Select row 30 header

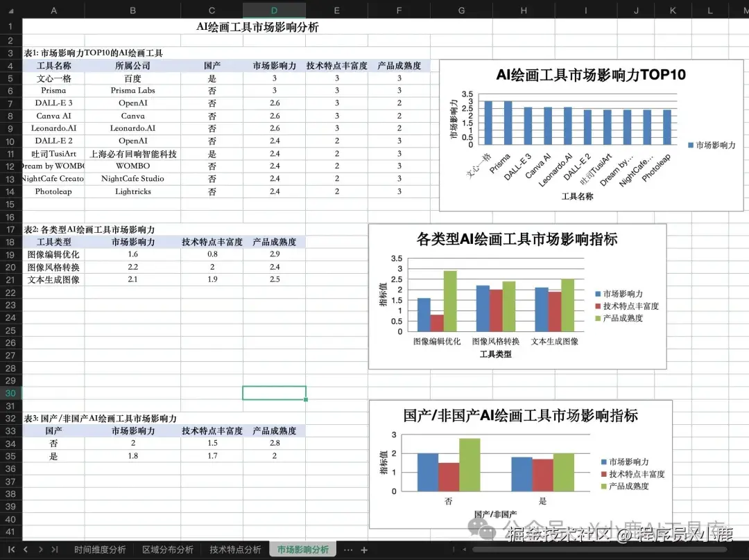pos(10,393)
